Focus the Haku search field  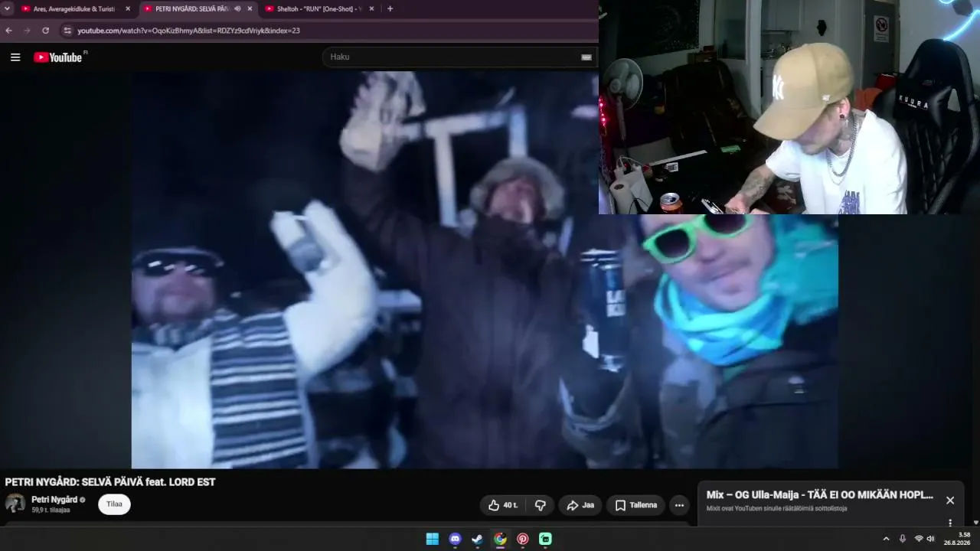point(452,57)
